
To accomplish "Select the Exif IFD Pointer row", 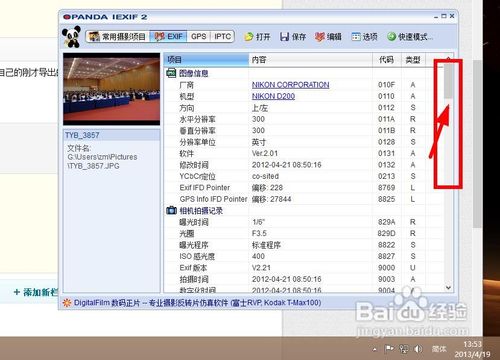I will click(x=303, y=188).
